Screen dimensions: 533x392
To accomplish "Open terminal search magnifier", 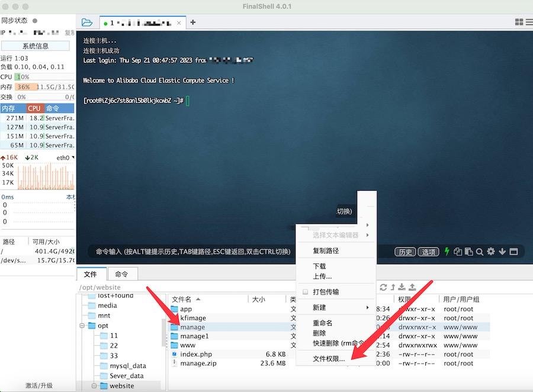I will click(480, 252).
